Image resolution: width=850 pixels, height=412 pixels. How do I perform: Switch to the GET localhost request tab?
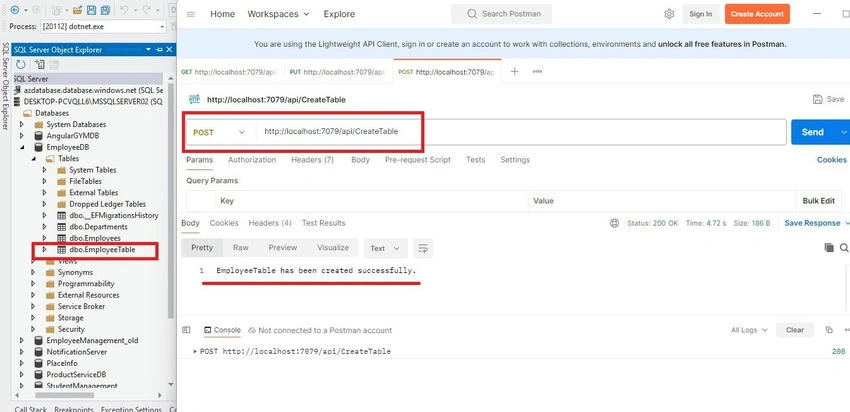click(x=231, y=72)
